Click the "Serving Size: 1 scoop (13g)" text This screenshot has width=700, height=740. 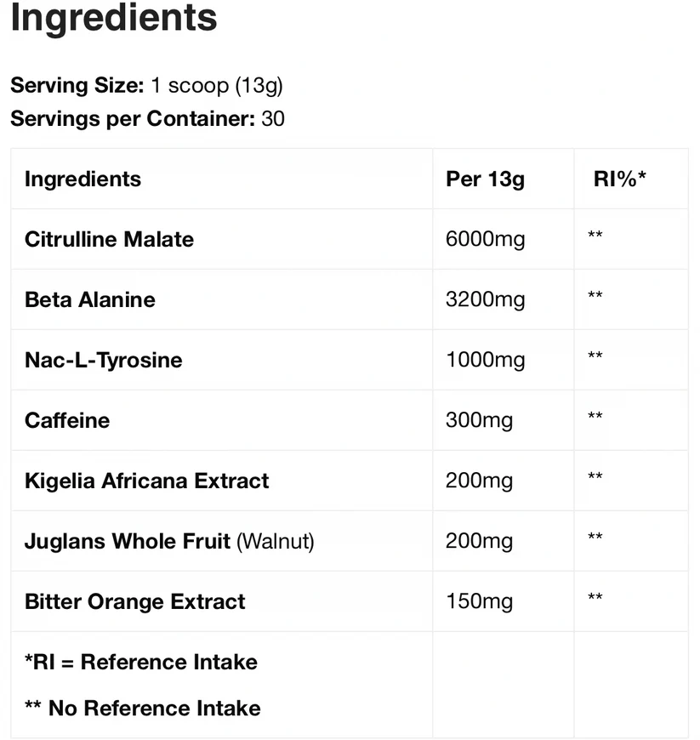(146, 85)
